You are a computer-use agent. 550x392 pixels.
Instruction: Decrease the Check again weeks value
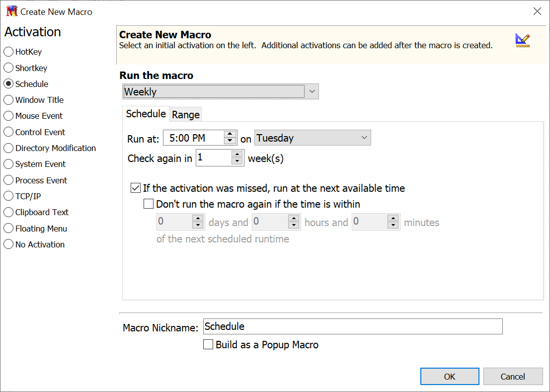coord(237,161)
